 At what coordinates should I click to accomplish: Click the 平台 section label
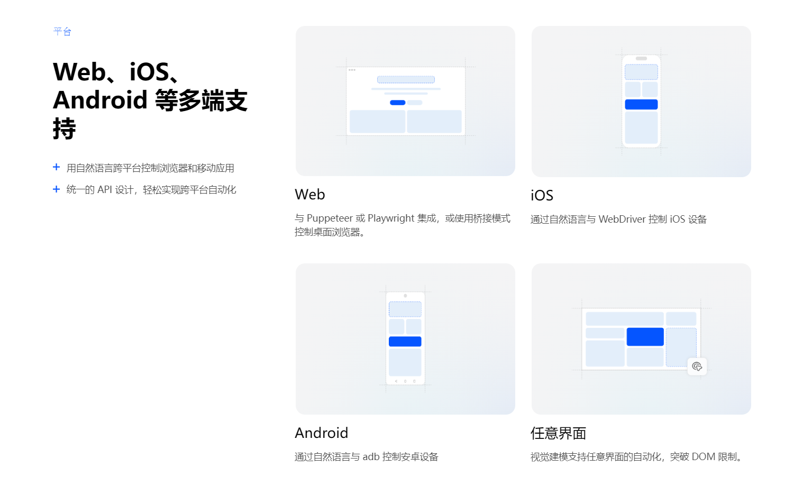62,32
